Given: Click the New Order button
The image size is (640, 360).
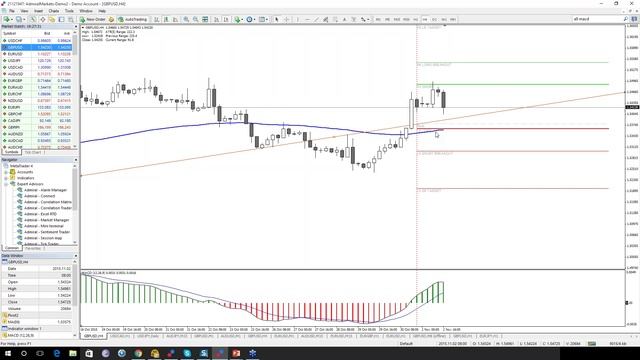Looking at the screenshot, I should click(93, 19).
